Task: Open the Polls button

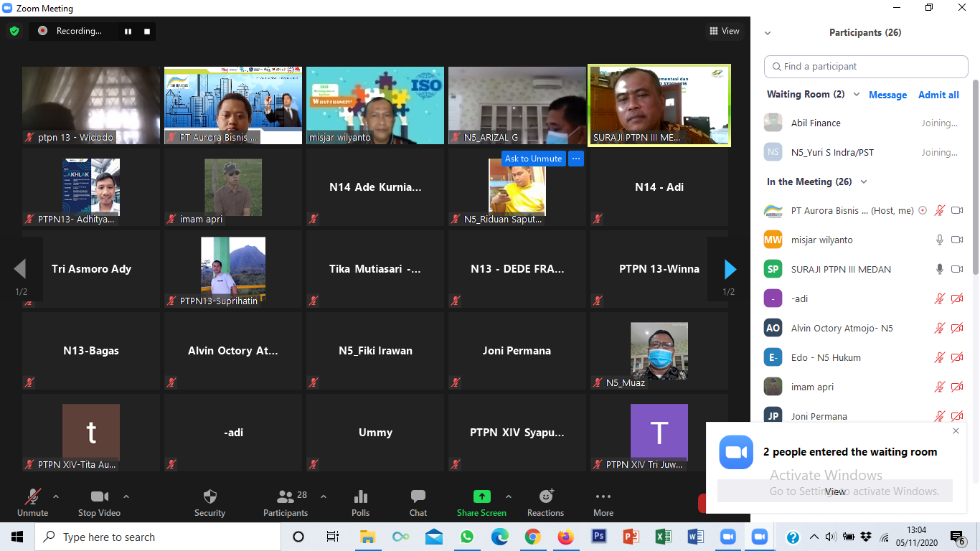Action: coord(361,503)
